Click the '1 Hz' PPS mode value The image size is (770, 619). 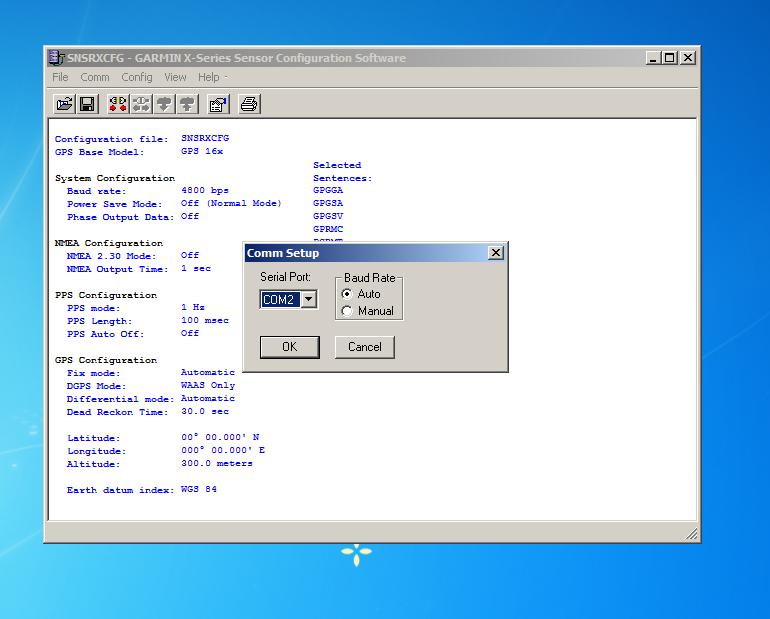[192, 307]
